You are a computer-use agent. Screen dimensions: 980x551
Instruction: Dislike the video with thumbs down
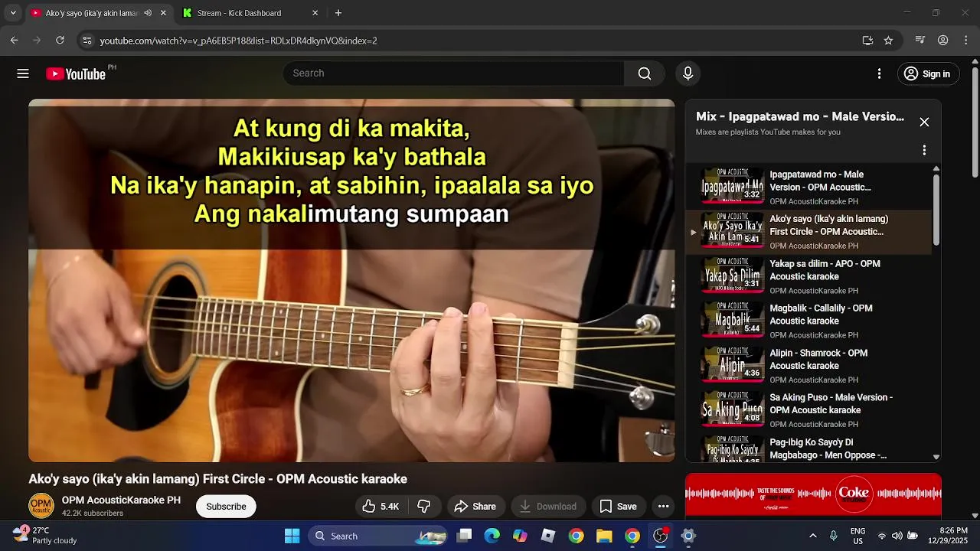pyautogui.click(x=423, y=507)
